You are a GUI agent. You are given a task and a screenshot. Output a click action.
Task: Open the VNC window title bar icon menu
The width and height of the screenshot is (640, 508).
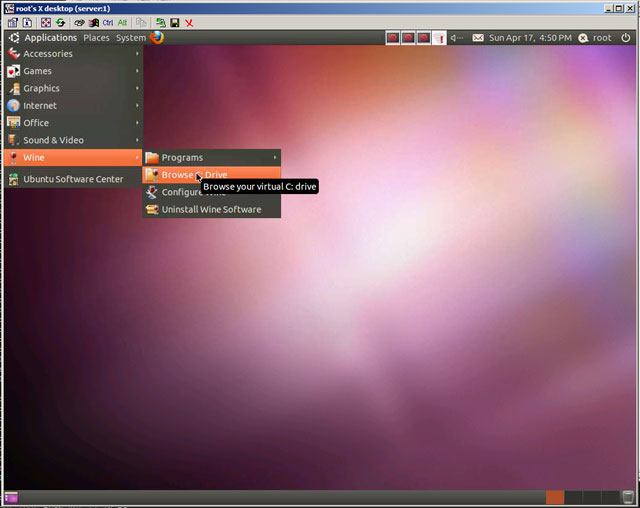click(x=9, y=8)
